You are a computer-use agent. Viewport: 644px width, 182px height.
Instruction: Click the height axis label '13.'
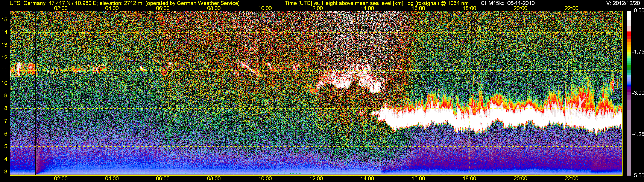pos(5,45)
